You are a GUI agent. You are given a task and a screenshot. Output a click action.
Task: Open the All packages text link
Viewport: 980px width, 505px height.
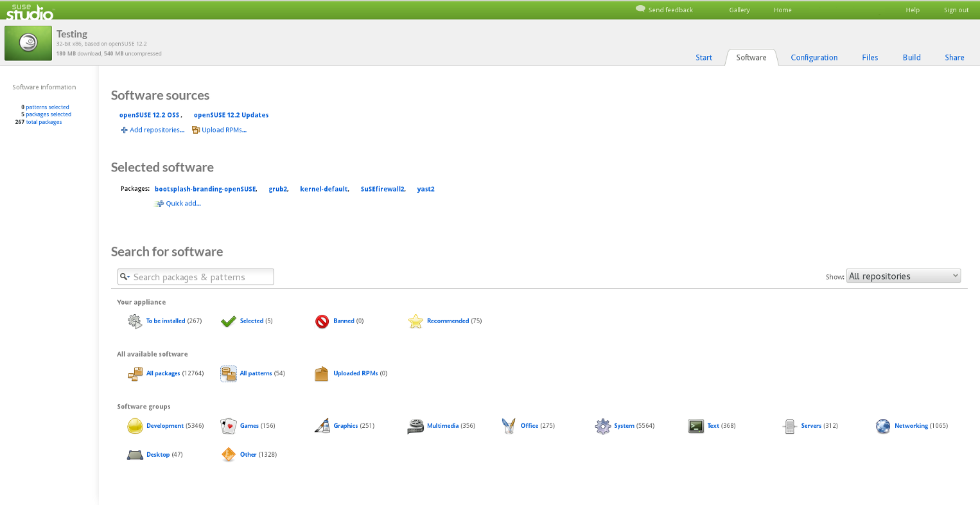163,374
